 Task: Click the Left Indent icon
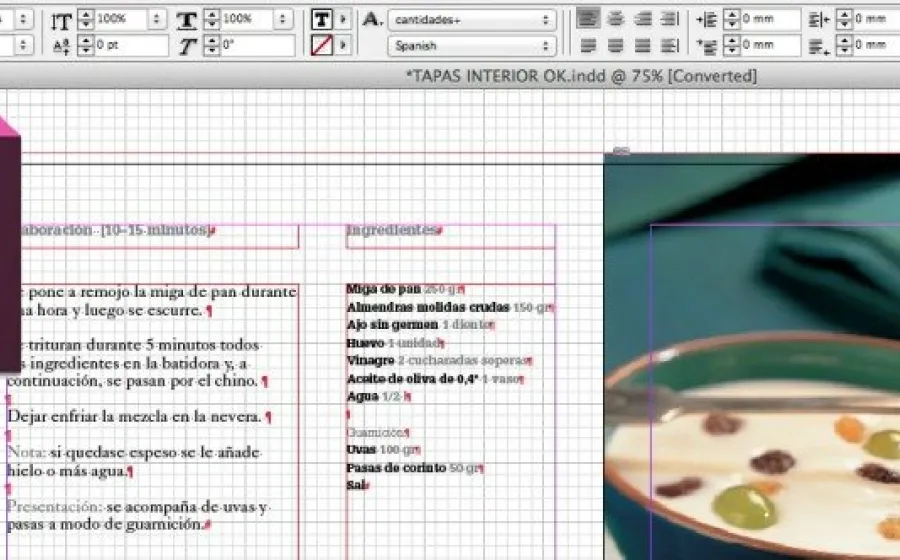point(707,20)
